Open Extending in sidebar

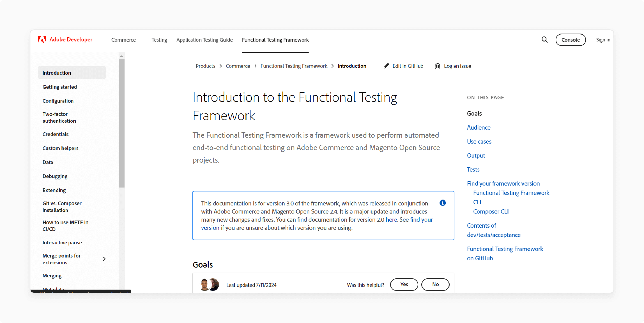coord(54,190)
